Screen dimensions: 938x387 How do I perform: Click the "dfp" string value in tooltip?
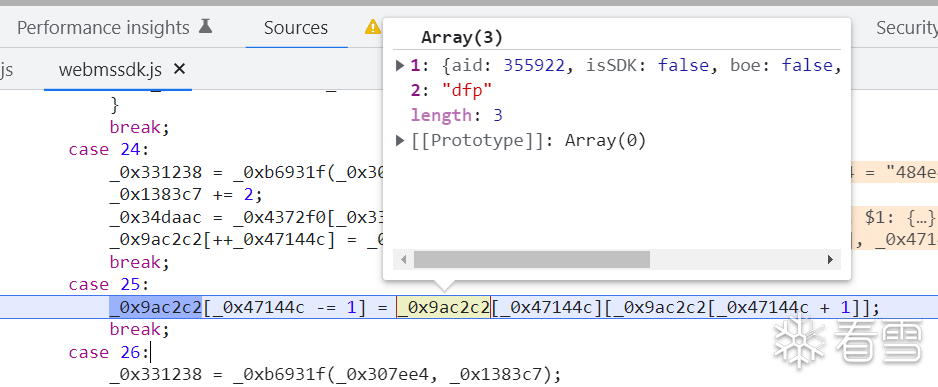pos(467,90)
